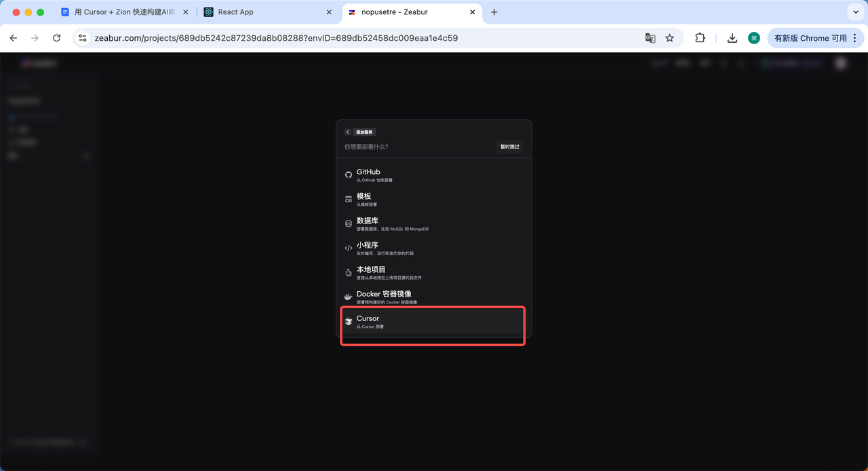Viewport: 868px width, 471px height.
Task: Reload the current page
Action: 57,38
